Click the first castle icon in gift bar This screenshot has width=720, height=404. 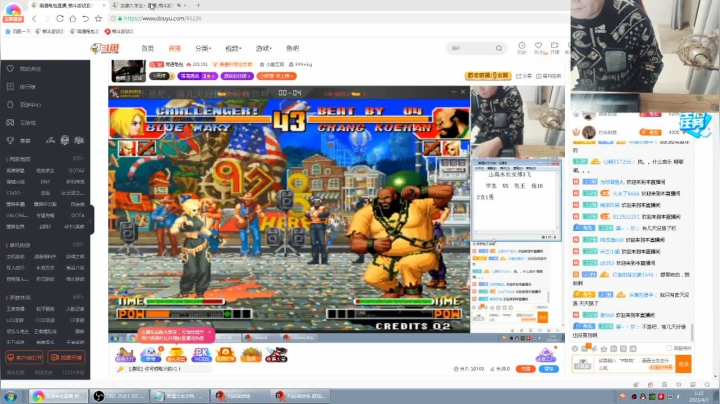tap(125, 354)
